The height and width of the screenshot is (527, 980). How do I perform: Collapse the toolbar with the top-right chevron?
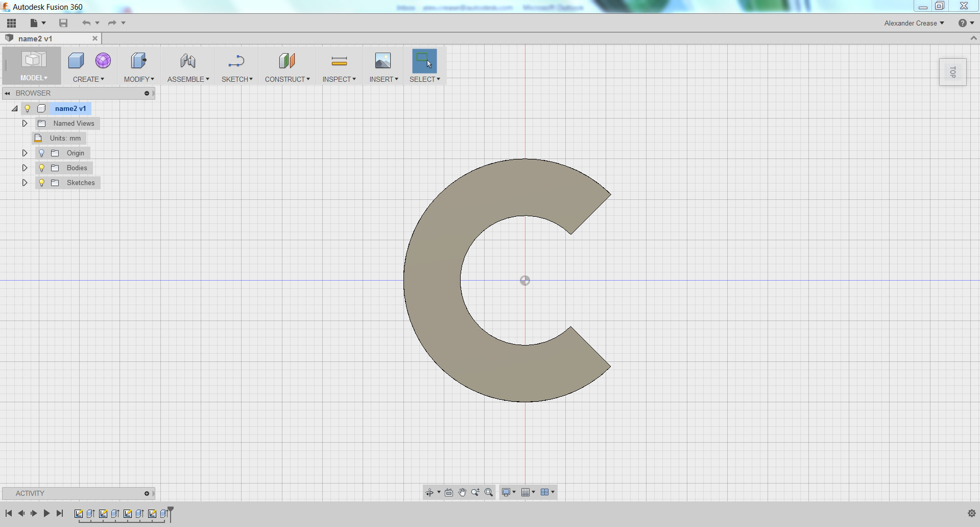[973, 38]
